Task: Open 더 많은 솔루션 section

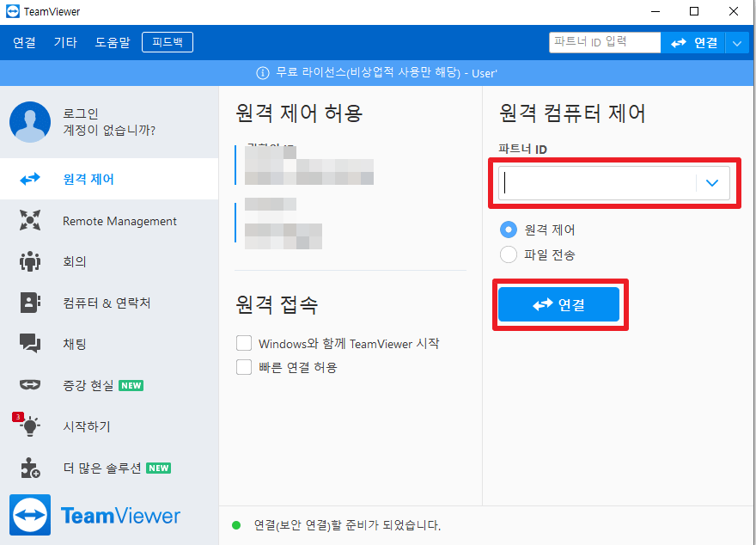Action: tap(109, 468)
